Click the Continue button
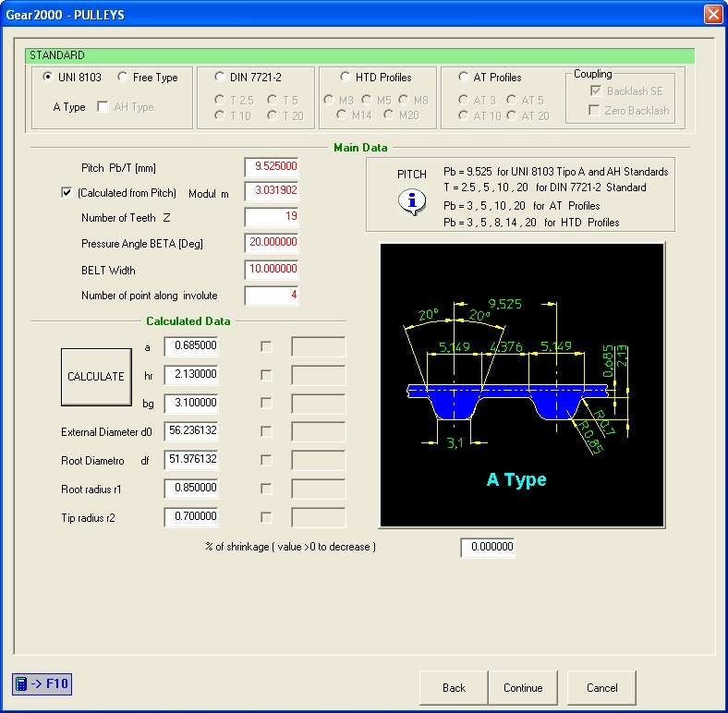Viewport: 728px width, 713px height. pyautogui.click(x=523, y=687)
